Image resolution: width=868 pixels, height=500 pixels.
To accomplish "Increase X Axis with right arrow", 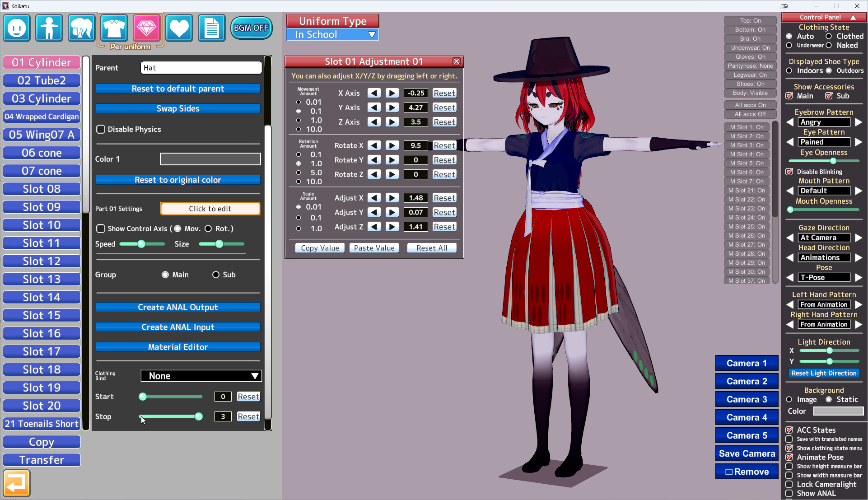I will click(392, 93).
